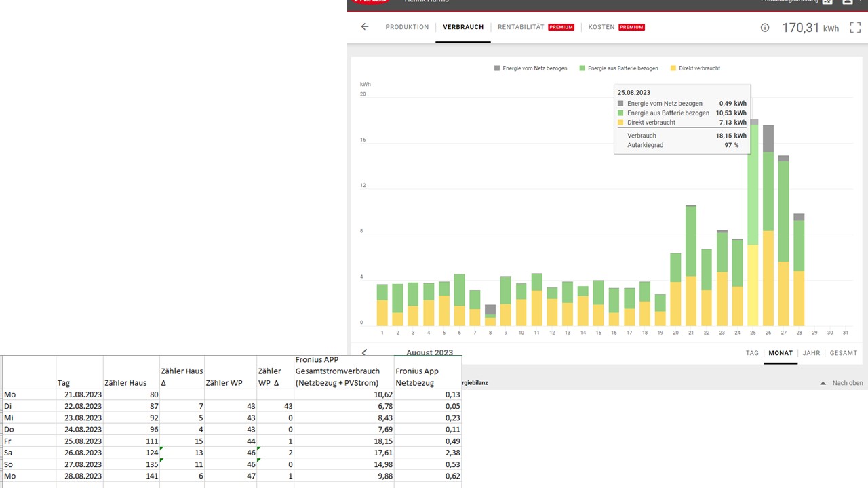Switch chart range to MONAT
Screen dimensions: 868x488
pos(781,353)
